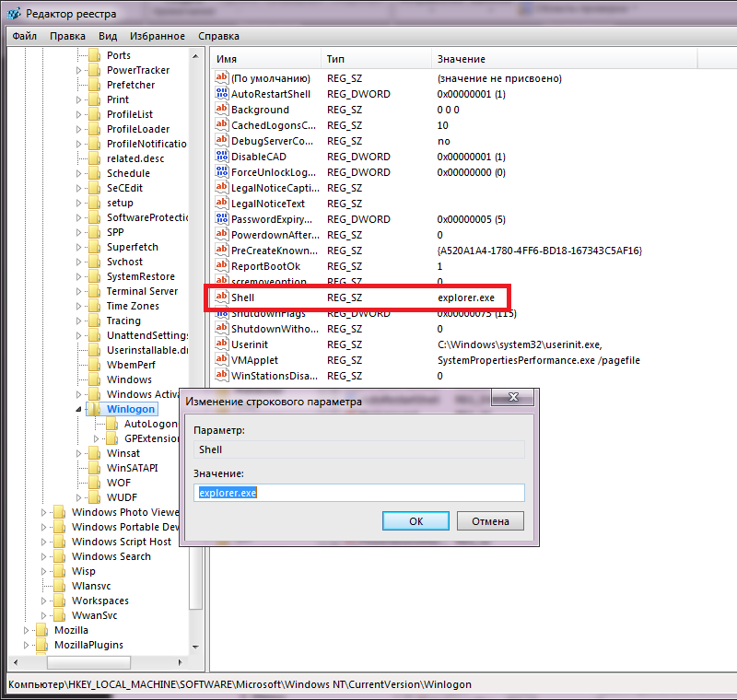The image size is (737, 700).
Task: Expand the Windows Script Host key
Action: tap(43, 542)
